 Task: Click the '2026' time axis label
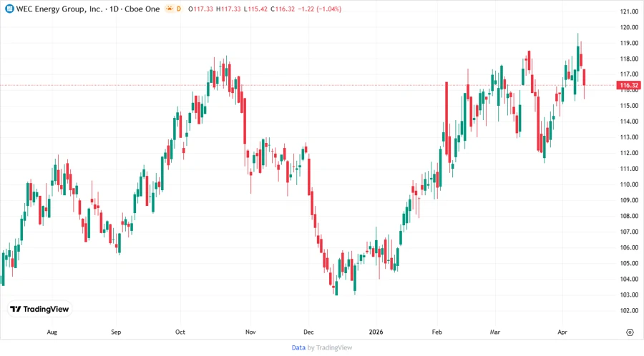click(376, 332)
